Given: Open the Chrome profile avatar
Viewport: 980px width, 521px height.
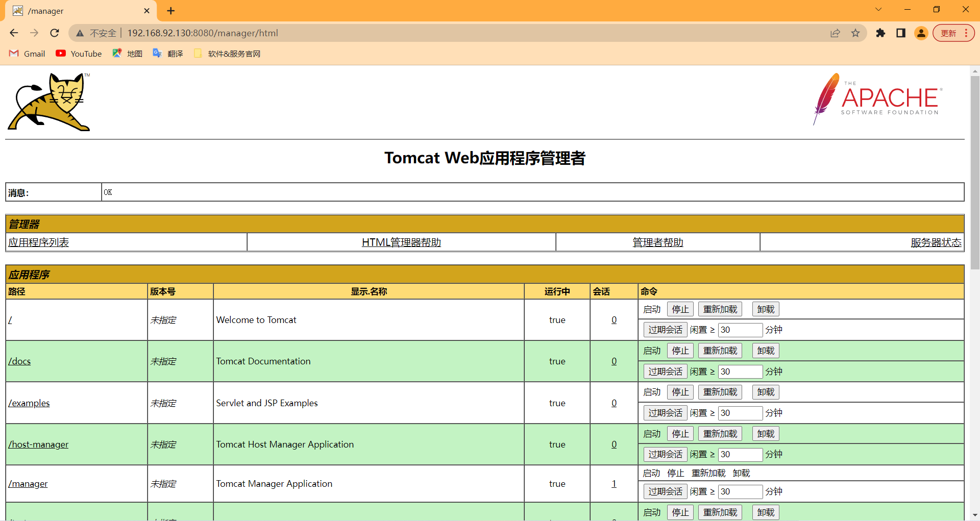Looking at the screenshot, I should pyautogui.click(x=921, y=33).
